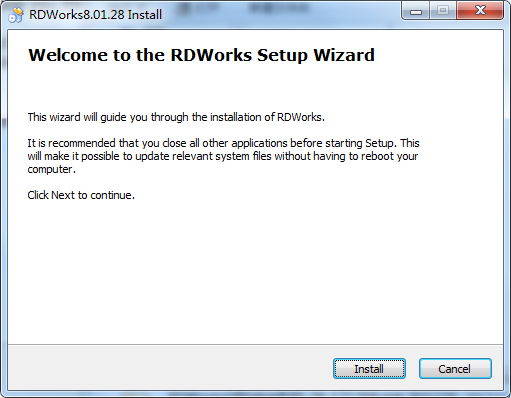Minimize the installer window
Viewport: 511px width, 398px height.
(416, 11)
